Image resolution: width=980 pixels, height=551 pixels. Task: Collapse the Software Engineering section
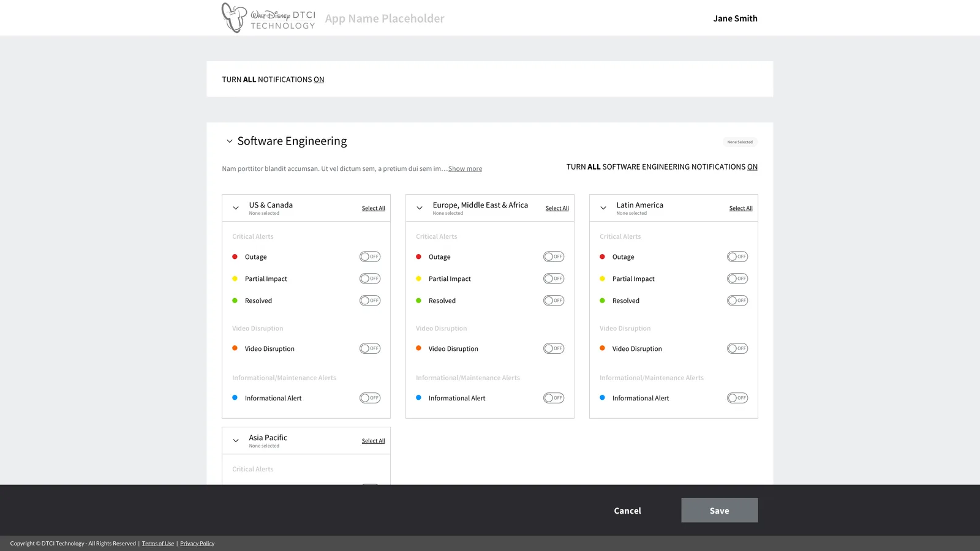coord(230,141)
